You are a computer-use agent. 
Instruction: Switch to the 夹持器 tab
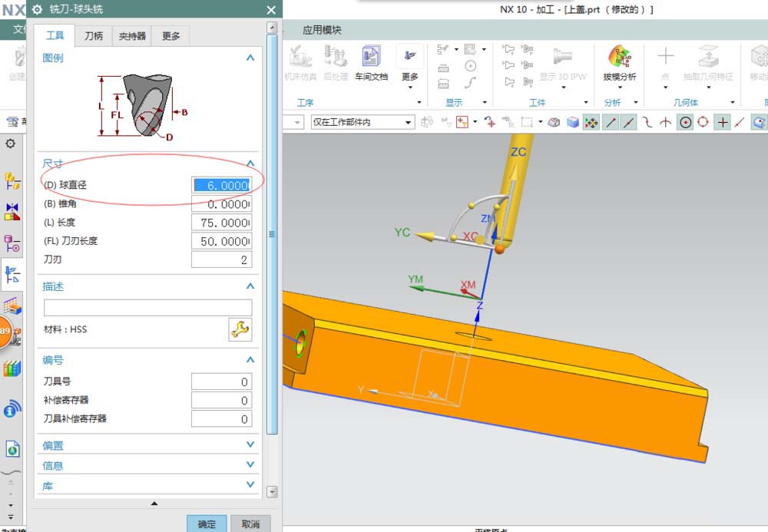132,36
